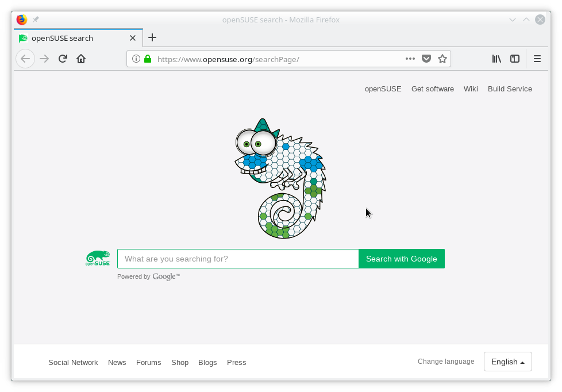This screenshot has height=392, width=562.
Task: Save page to Pocket icon
Action: [x=426, y=59]
